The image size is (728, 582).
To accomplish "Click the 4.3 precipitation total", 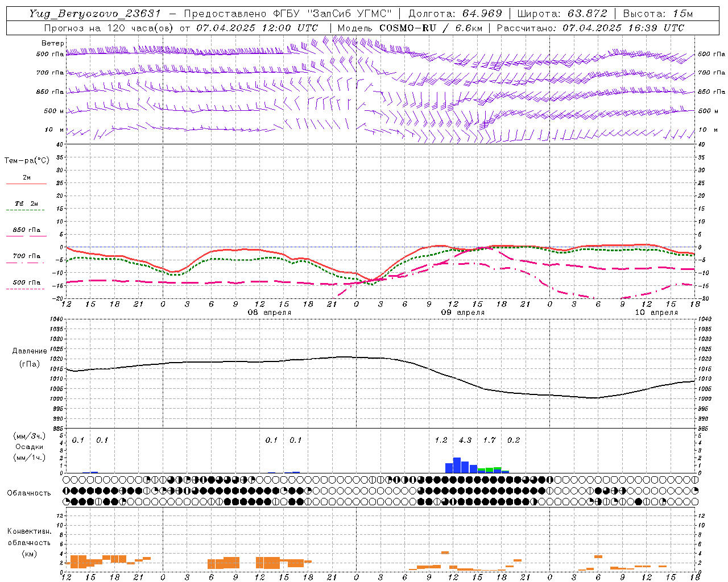I will coord(465,440).
